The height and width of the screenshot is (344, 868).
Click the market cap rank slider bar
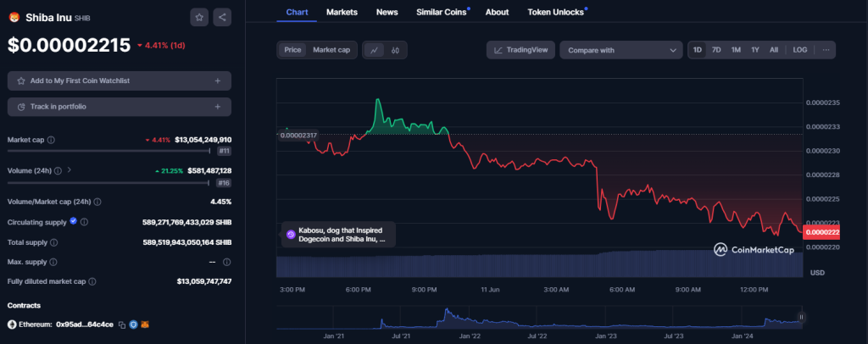pyautogui.click(x=110, y=151)
